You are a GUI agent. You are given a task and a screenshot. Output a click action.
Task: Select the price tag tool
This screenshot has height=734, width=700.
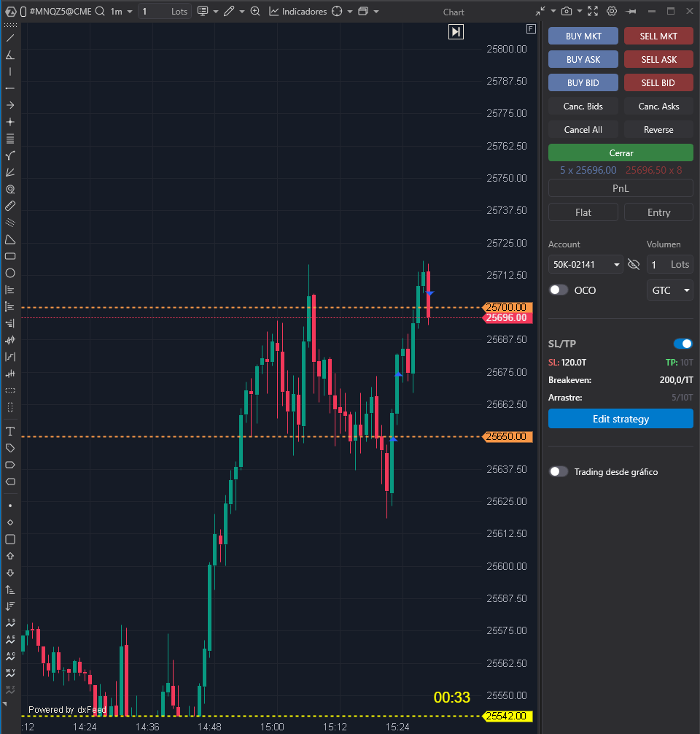pyautogui.click(x=9, y=448)
